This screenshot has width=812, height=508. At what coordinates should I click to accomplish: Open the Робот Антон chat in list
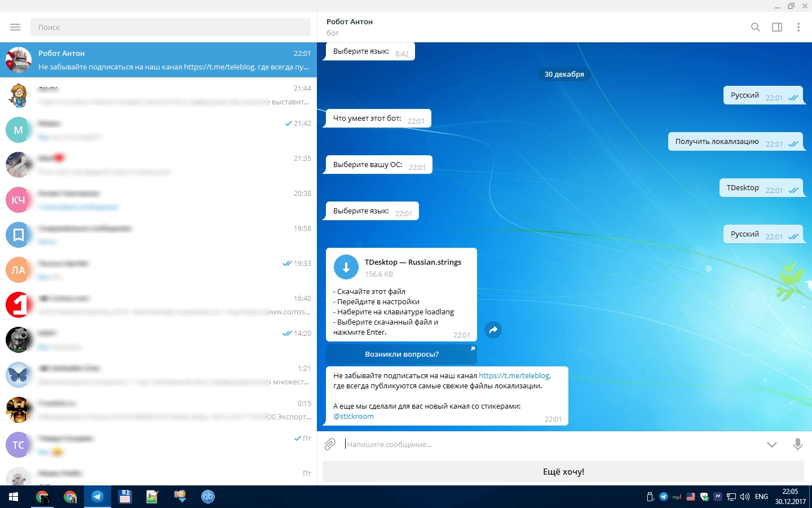pos(158,60)
